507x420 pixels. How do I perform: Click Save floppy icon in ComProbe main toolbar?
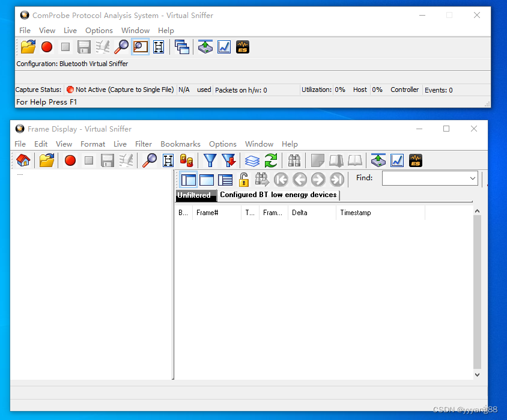coord(83,47)
